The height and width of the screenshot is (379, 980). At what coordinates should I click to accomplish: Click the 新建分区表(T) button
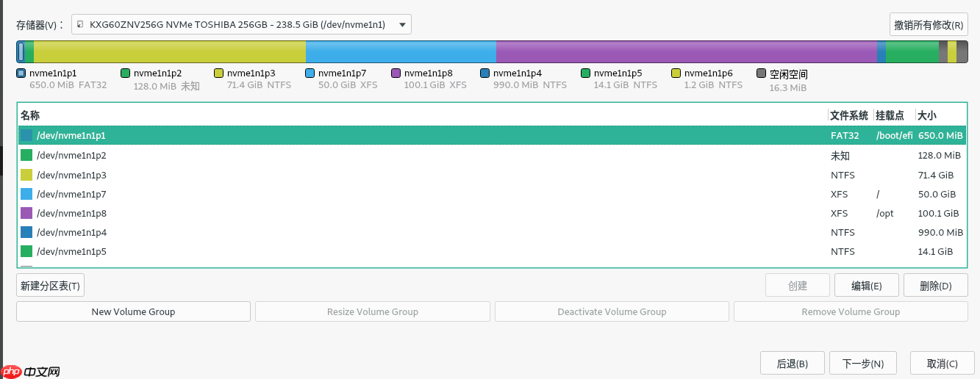(x=51, y=286)
